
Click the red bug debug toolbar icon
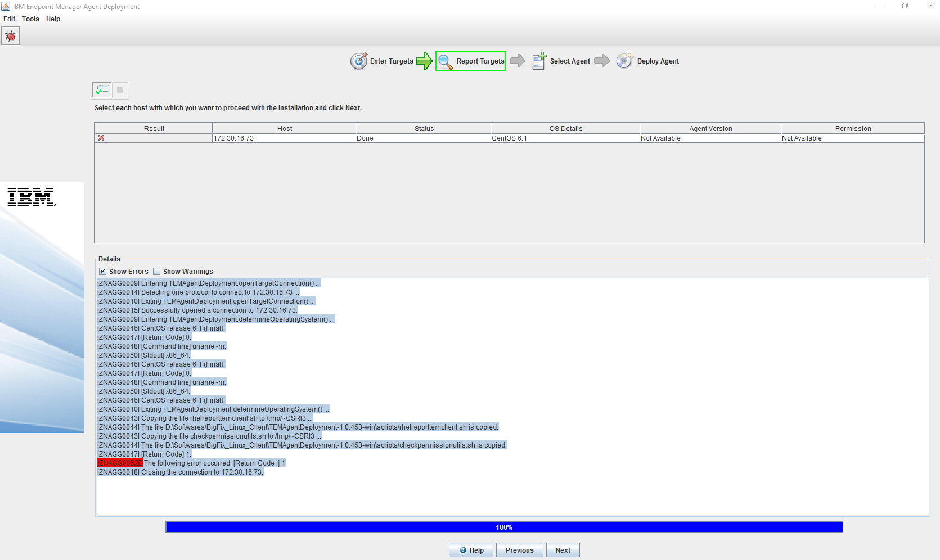(x=10, y=35)
